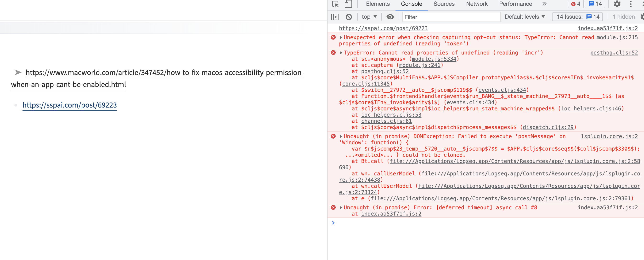Image resolution: width=644 pixels, height=260 pixels.
Task: Click the 14 Issues button
Action: click(577, 17)
